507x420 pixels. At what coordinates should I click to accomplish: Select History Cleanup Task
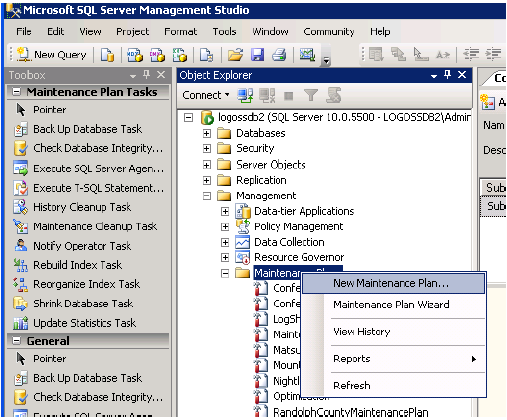[72, 207]
